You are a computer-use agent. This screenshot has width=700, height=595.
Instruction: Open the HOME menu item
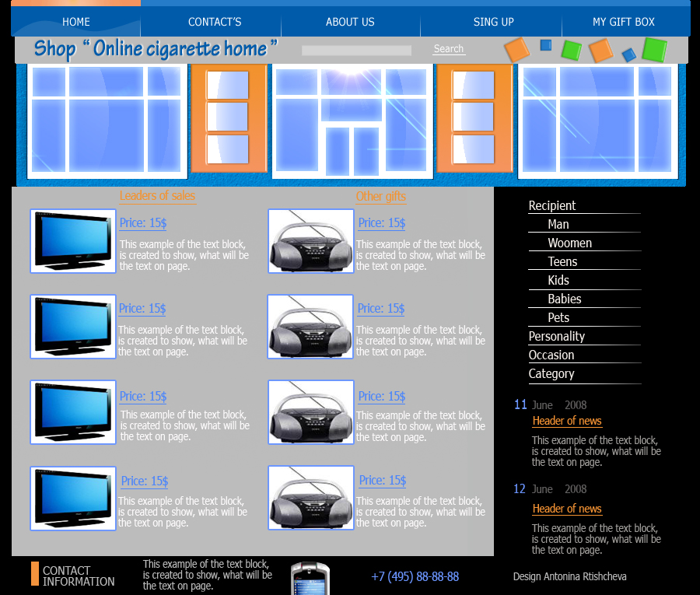coord(75,22)
